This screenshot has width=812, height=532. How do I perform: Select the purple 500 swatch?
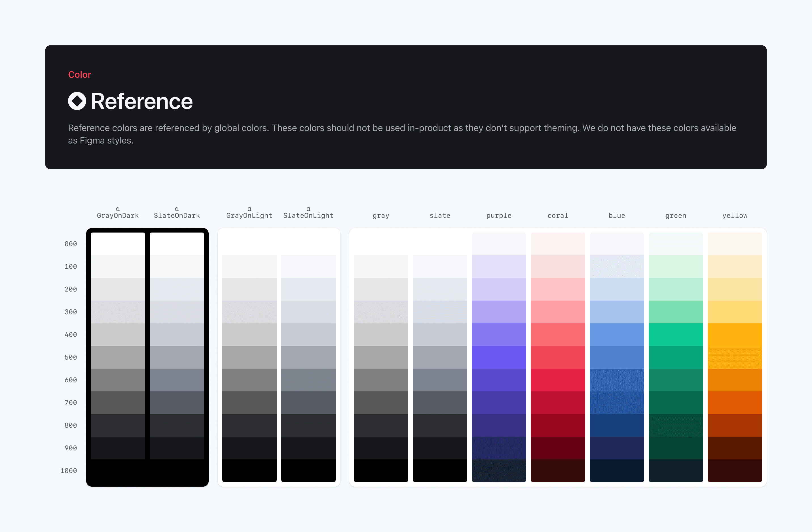(499, 357)
